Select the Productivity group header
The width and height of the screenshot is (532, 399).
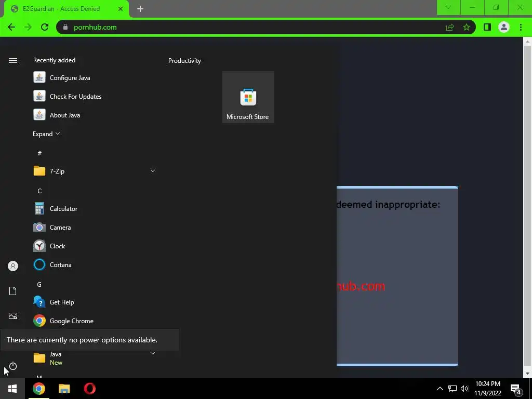[x=184, y=61]
